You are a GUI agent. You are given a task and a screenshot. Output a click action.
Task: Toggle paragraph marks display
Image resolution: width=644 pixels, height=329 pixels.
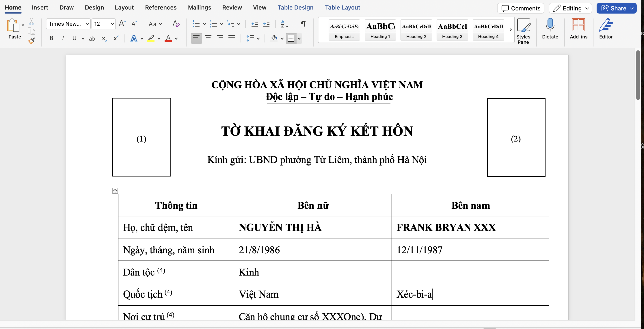303,24
